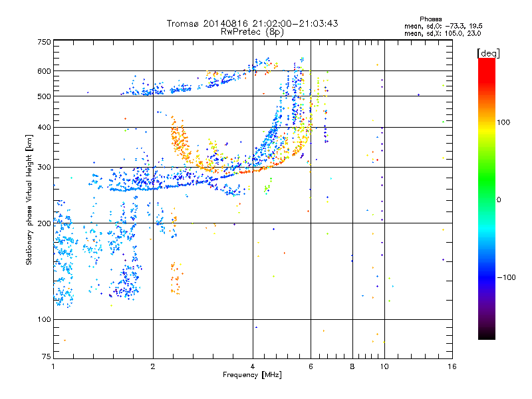The image size is (532, 399).
Task: Click the 'Stationary phase Virtual Height [km]' axis label
Action: click(29, 200)
